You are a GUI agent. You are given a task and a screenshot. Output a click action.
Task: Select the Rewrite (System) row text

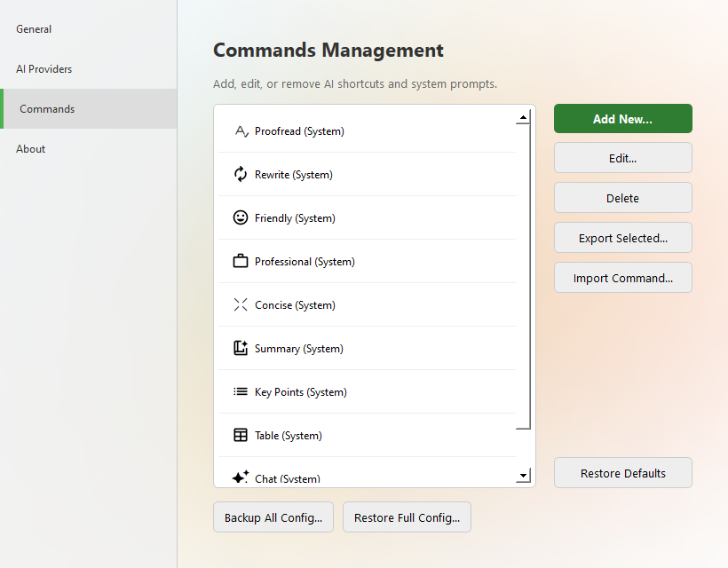[x=294, y=175]
